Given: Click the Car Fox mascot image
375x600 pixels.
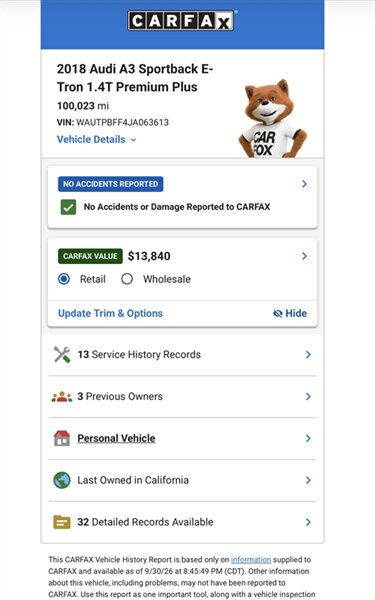Looking at the screenshot, I should [x=272, y=118].
